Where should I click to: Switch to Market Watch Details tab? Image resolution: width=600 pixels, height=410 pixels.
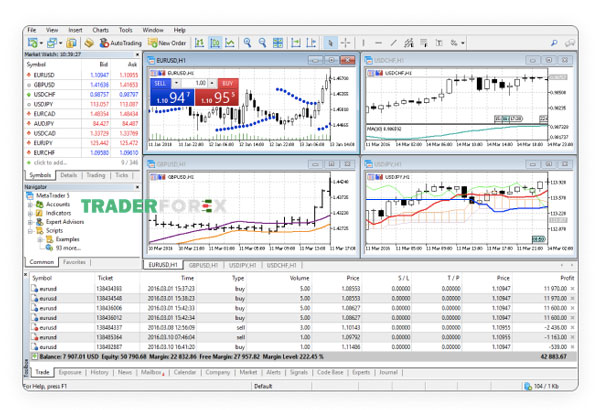tap(68, 175)
